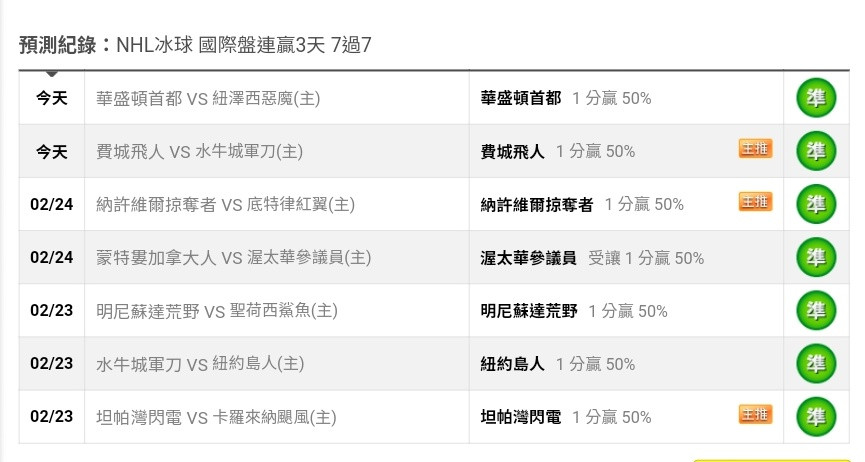This screenshot has width=865, height=462.
Task: Click the 預測紀錄 NHL冰球 heading text
Action: 195,45
